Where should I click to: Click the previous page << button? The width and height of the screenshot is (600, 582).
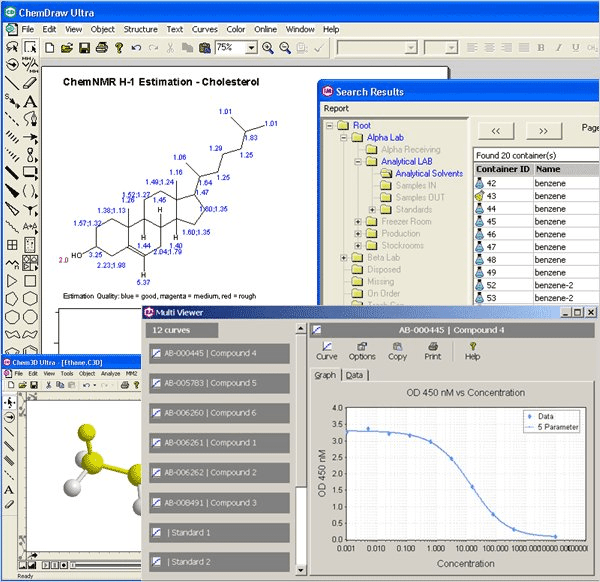(x=496, y=131)
